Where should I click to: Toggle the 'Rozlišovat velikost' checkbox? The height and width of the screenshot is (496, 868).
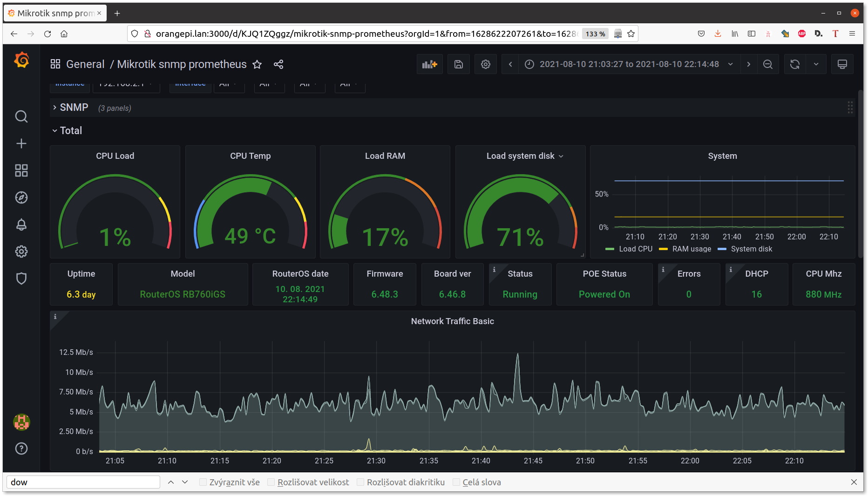pos(271,482)
